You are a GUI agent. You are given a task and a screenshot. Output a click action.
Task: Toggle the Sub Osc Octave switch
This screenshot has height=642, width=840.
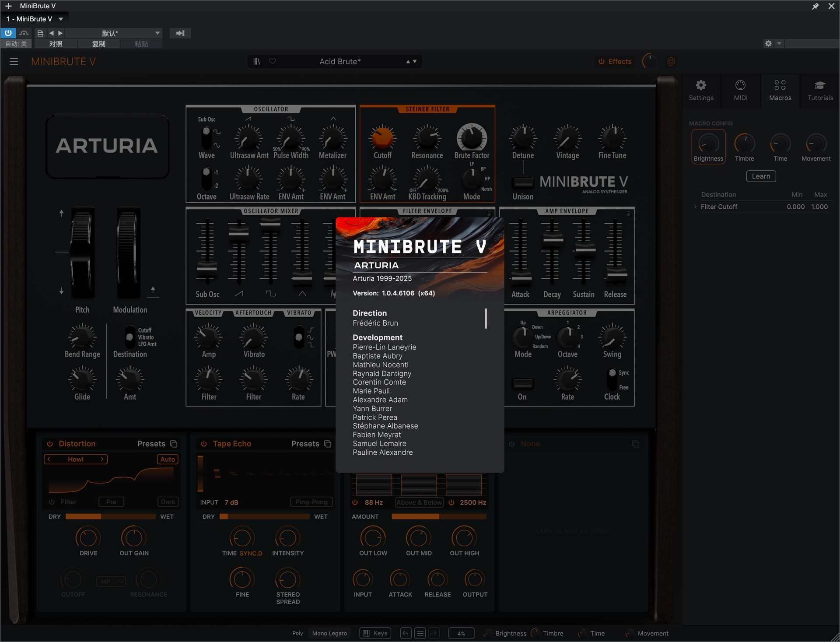pos(206,179)
